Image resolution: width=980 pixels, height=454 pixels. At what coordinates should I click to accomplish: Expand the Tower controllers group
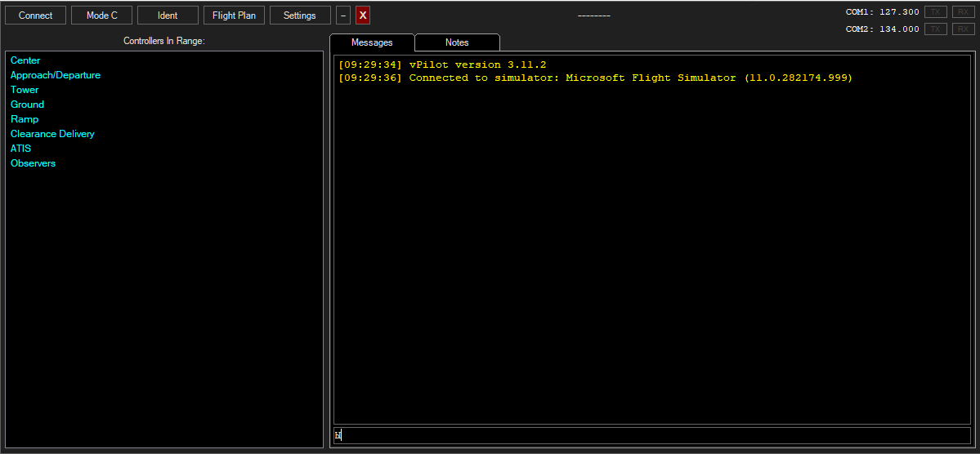tap(25, 90)
